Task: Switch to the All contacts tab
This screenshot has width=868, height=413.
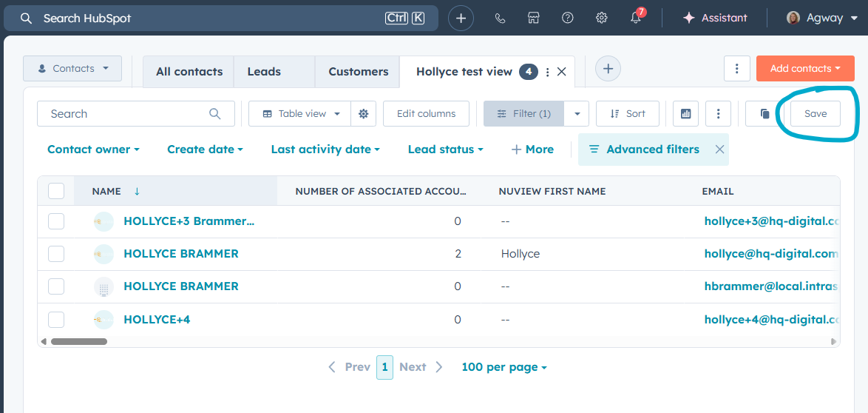Action: [189, 72]
